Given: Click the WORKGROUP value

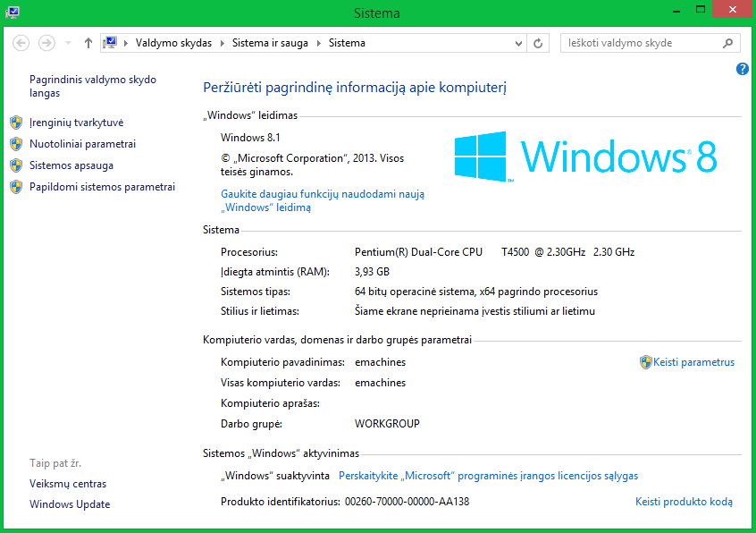Looking at the screenshot, I should pyautogui.click(x=387, y=424).
